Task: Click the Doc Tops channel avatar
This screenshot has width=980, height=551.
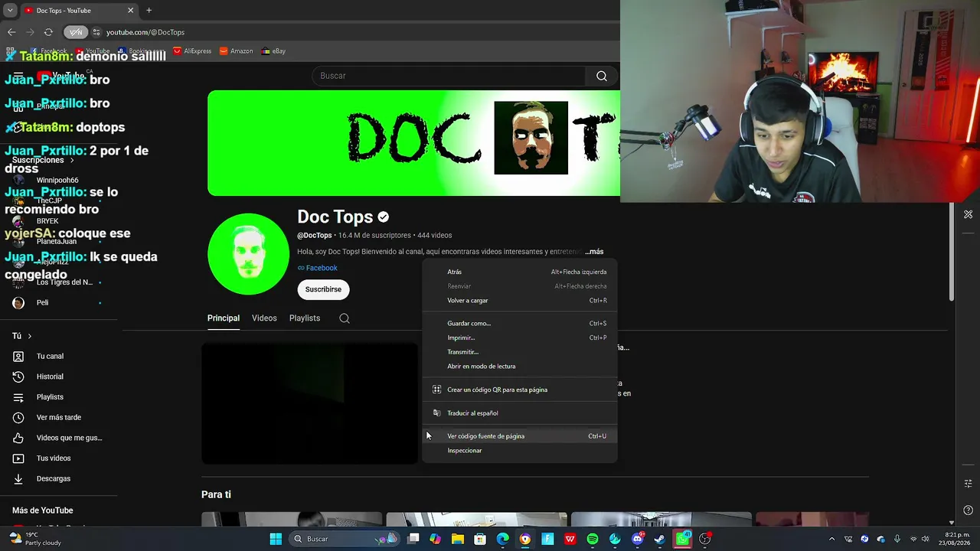Action: [x=248, y=254]
